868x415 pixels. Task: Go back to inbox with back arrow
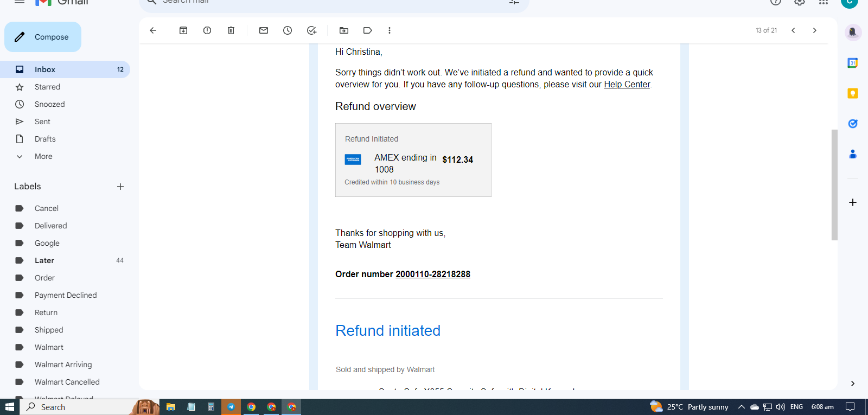tap(153, 30)
